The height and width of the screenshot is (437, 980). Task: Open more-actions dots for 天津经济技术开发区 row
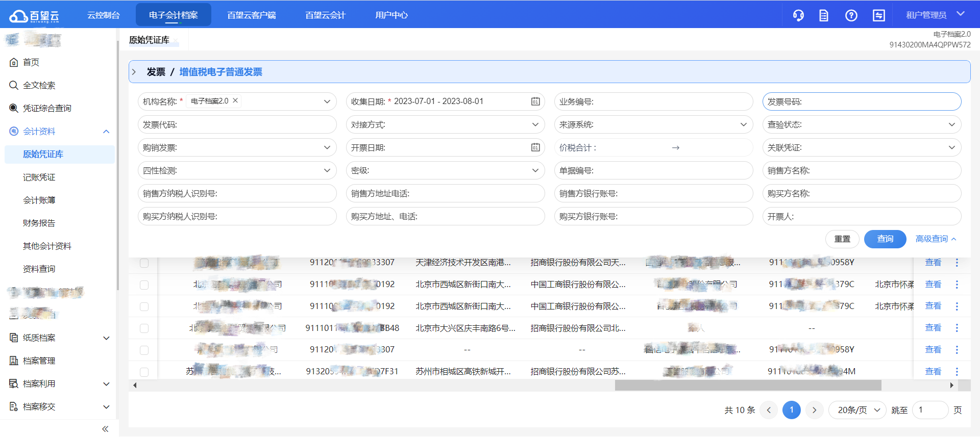click(957, 263)
